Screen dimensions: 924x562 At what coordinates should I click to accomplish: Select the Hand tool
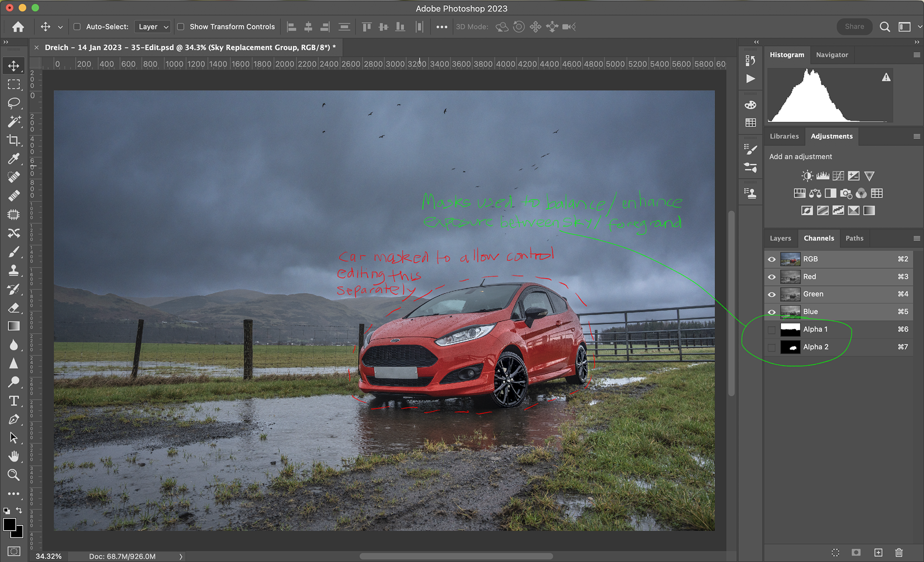pyautogui.click(x=14, y=456)
